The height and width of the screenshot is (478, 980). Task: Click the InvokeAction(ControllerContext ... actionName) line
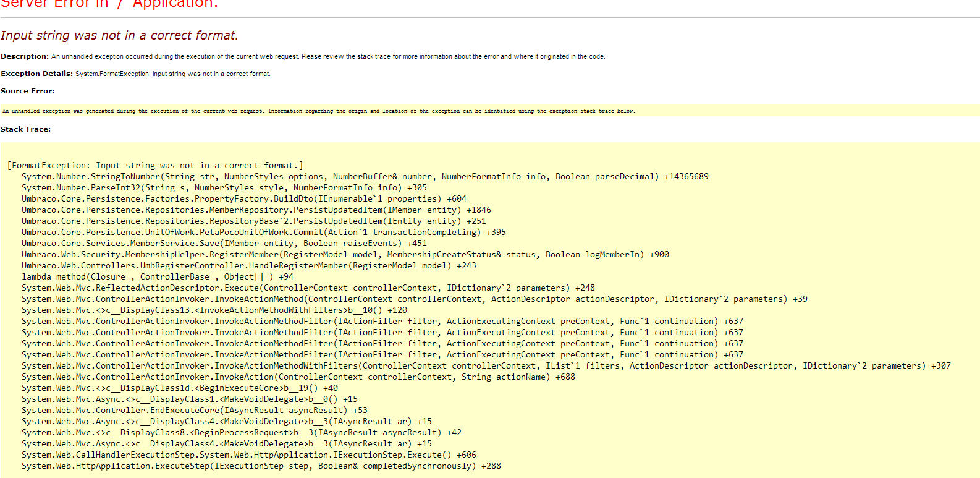(x=298, y=377)
